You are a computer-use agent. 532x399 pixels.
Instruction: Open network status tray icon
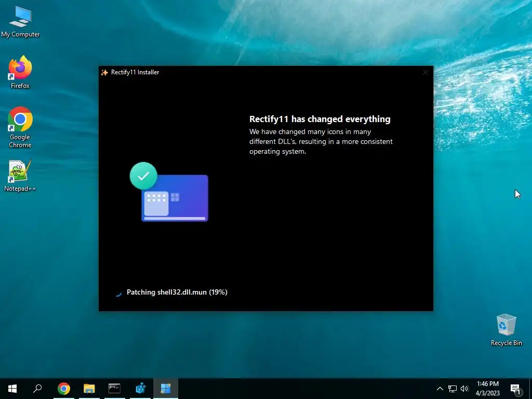pyautogui.click(x=453, y=389)
